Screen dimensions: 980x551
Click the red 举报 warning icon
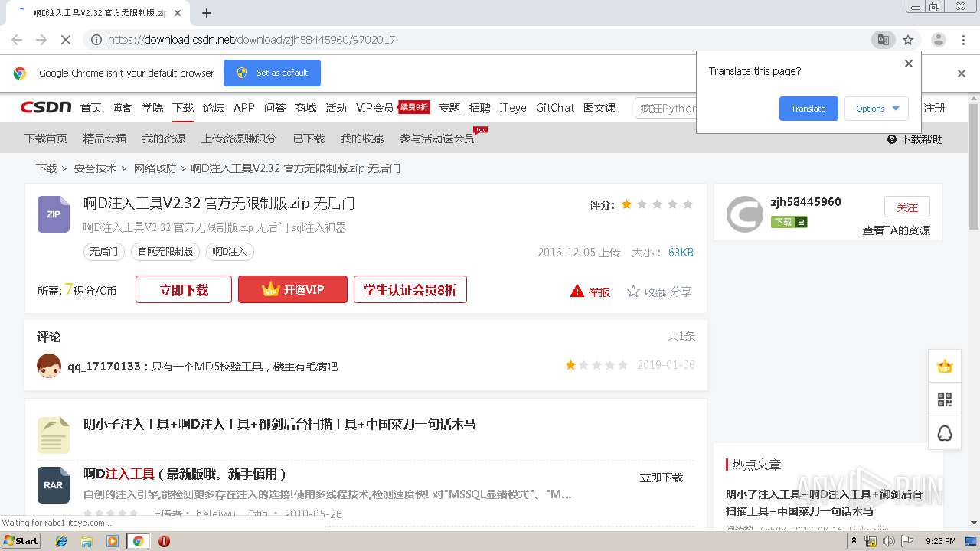[x=577, y=292]
